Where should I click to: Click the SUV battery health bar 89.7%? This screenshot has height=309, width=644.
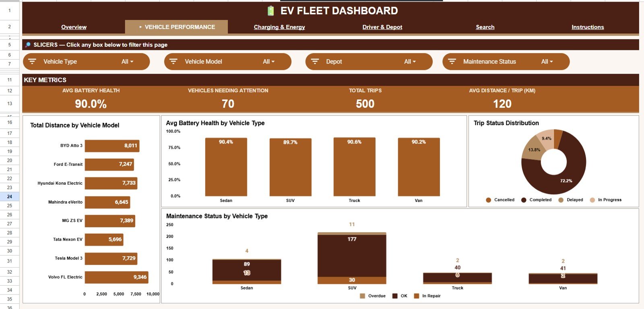click(290, 167)
